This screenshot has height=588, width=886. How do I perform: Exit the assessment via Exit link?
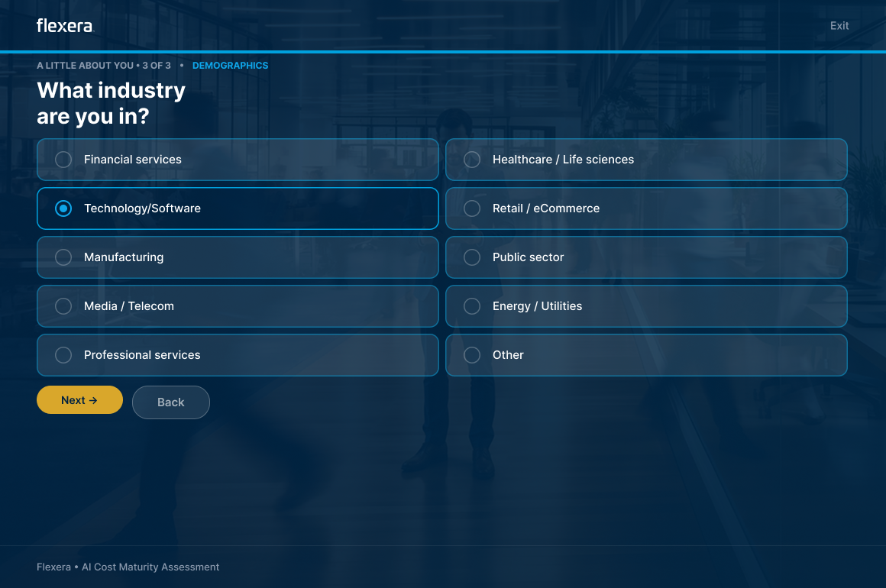[x=839, y=25]
